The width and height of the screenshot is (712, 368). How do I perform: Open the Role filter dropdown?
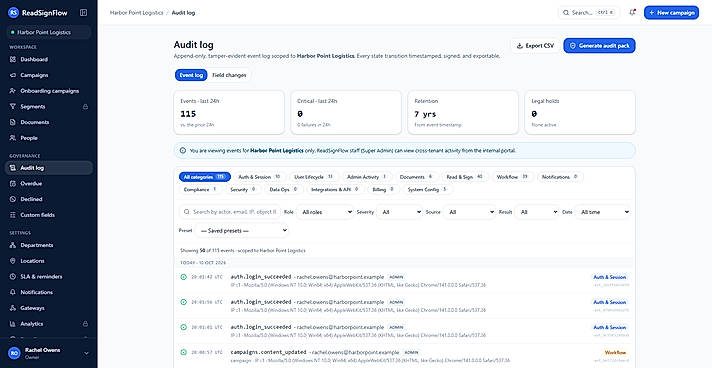pyautogui.click(x=325, y=212)
